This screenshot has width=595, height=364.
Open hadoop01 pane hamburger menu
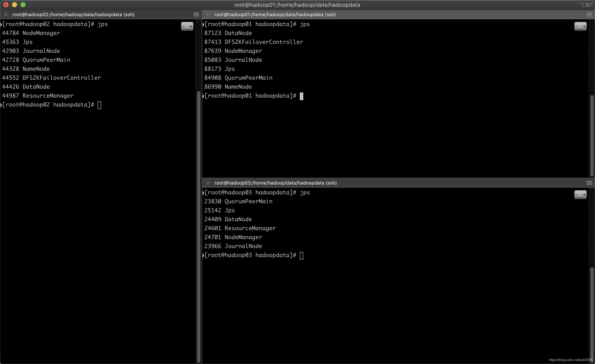coord(589,14)
